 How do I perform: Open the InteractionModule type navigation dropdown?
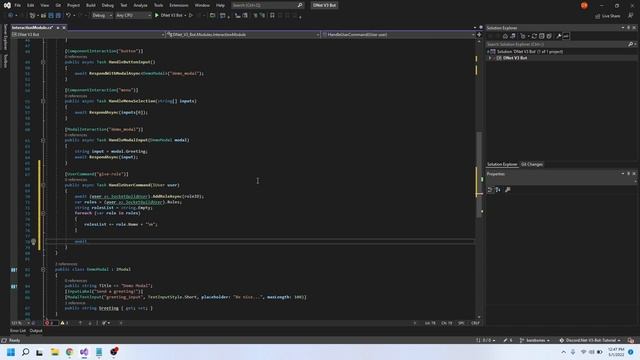tap(243, 35)
